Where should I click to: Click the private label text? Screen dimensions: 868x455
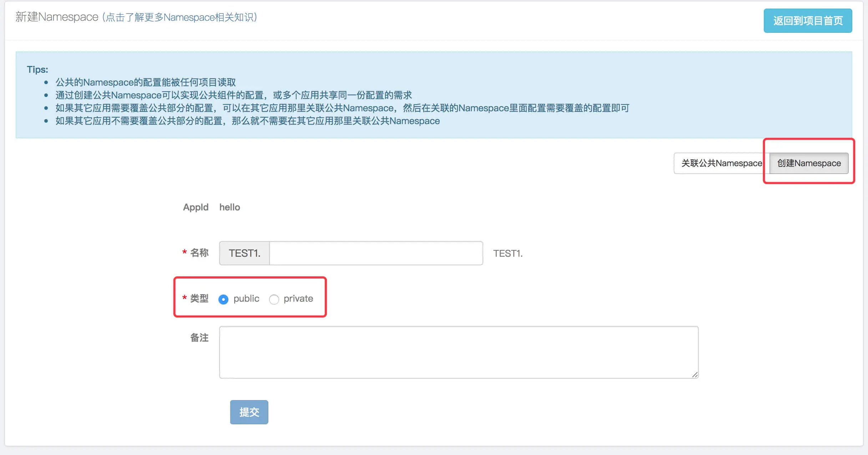[298, 298]
